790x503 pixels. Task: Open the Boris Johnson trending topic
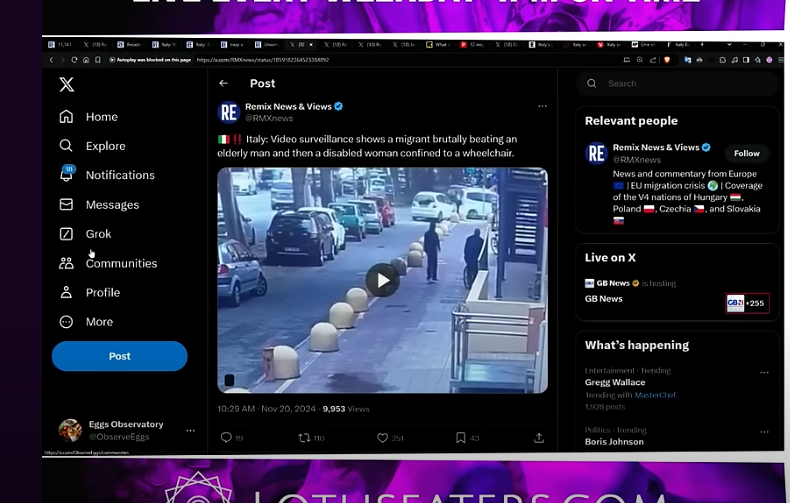614,442
